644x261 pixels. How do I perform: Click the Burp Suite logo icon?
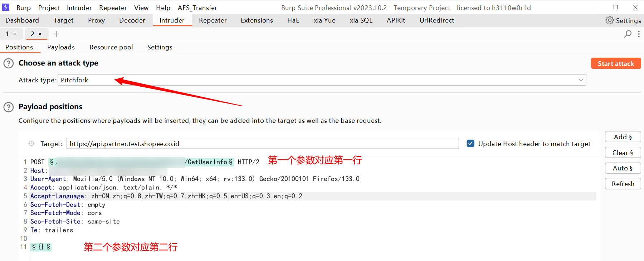tap(6, 7)
